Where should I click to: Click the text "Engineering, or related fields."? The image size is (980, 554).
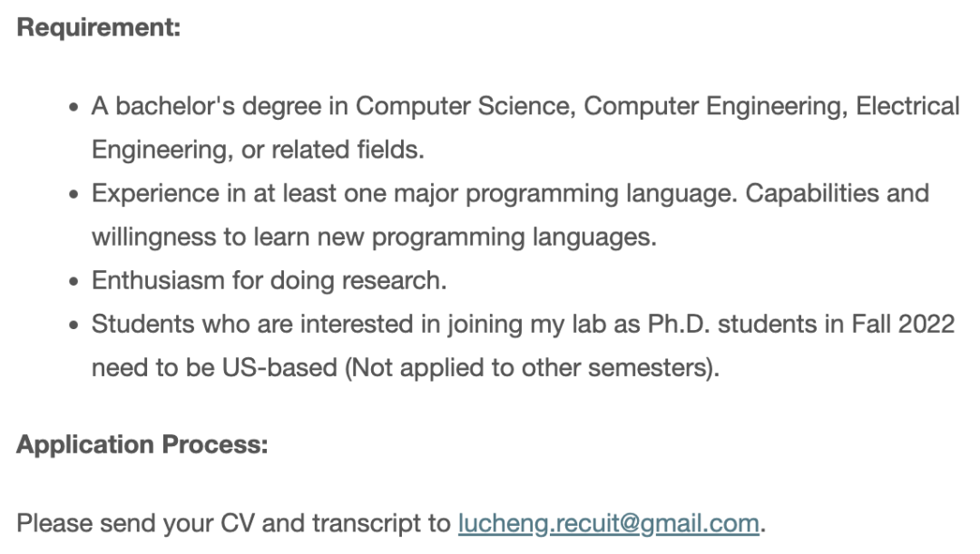258,150
